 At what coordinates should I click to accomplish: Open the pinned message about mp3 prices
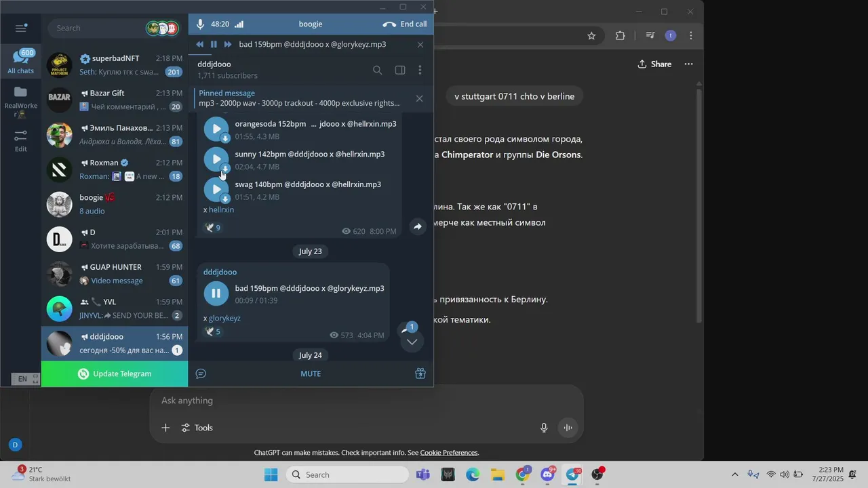pyautogui.click(x=300, y=98)
